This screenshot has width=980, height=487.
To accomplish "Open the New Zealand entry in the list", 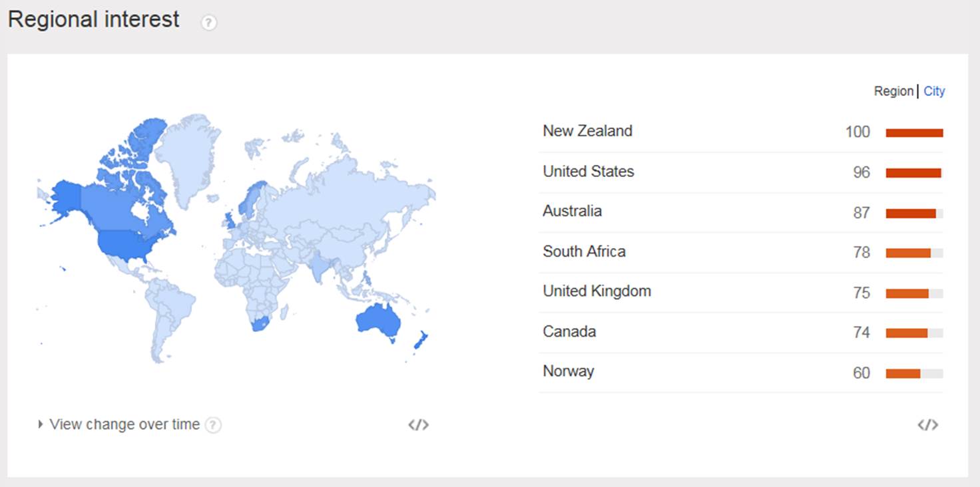I will pyautogui.click(x=587, y=131).
